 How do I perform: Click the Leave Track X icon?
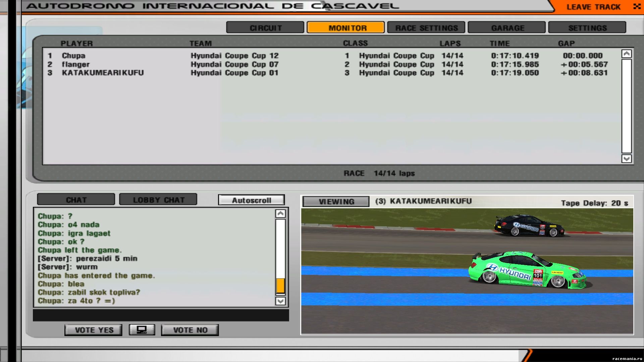[637, 6]
